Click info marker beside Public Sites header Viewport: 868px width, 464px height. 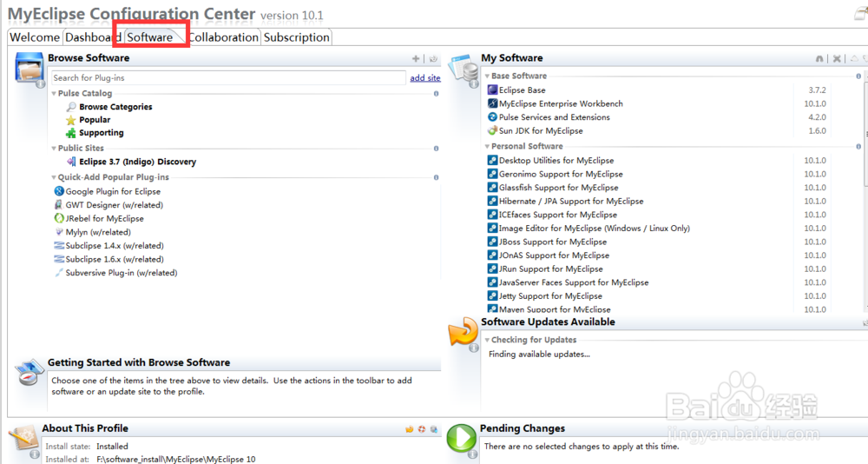coord(437,149)
